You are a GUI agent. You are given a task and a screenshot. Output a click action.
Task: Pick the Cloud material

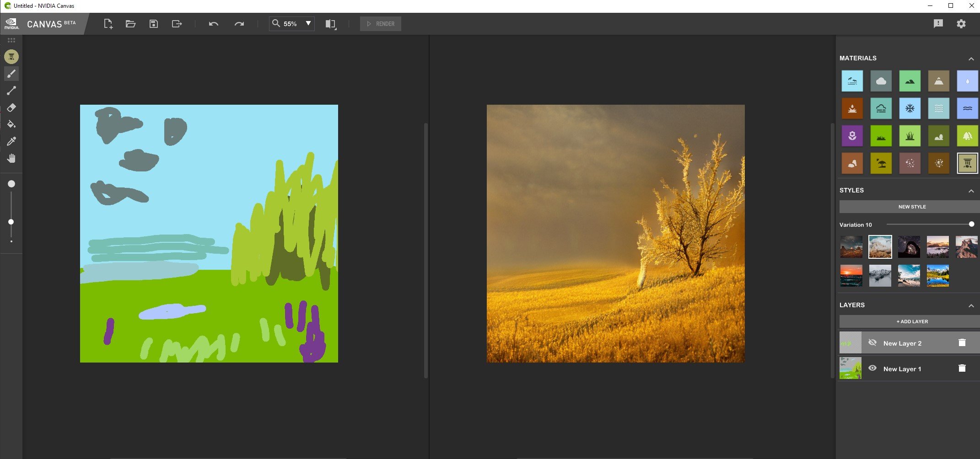tap(881, 80)
